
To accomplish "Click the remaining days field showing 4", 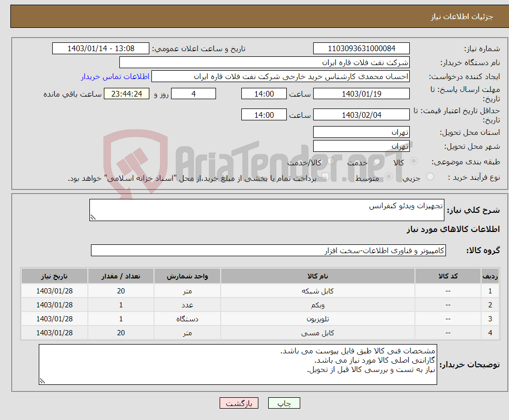I will click(193, 94).
